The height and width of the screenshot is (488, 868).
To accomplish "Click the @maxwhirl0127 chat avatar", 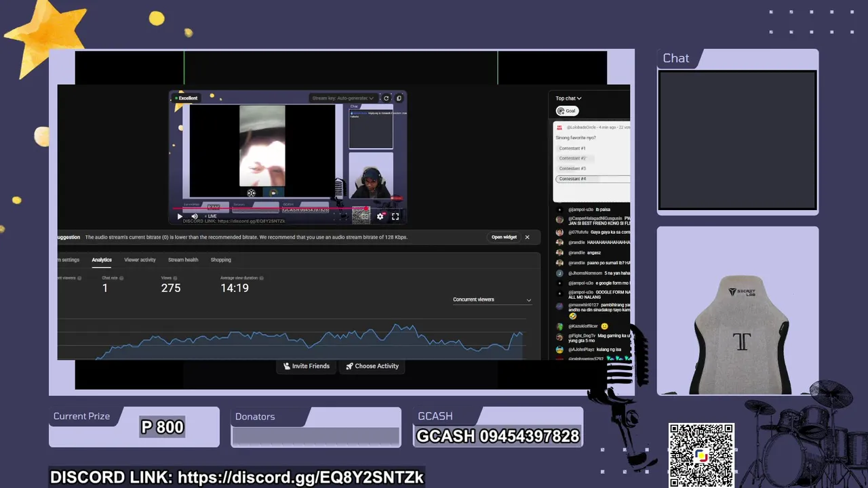I will tap(559, 306).
